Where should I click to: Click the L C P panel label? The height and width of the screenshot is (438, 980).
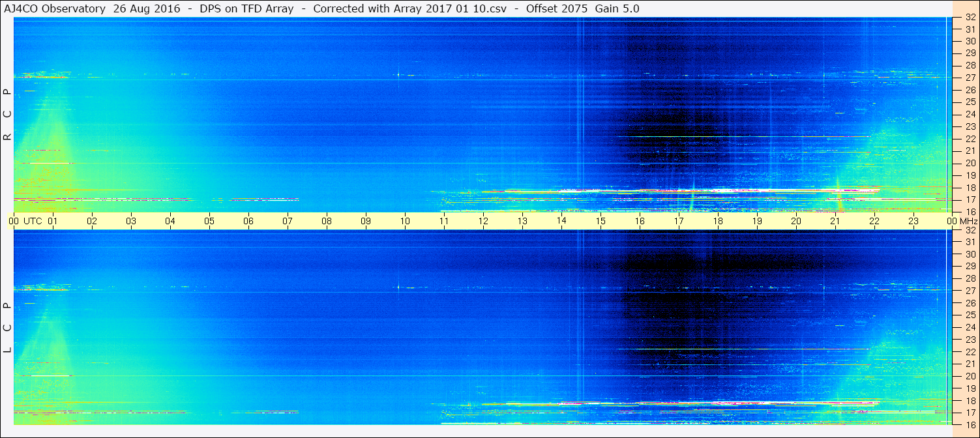tap(8, 328)
